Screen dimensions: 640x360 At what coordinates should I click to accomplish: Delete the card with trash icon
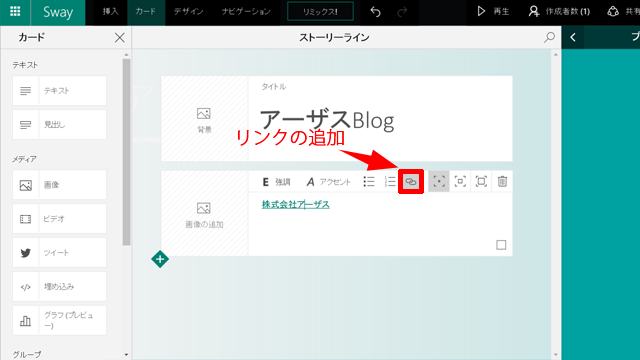pos(502,182)
